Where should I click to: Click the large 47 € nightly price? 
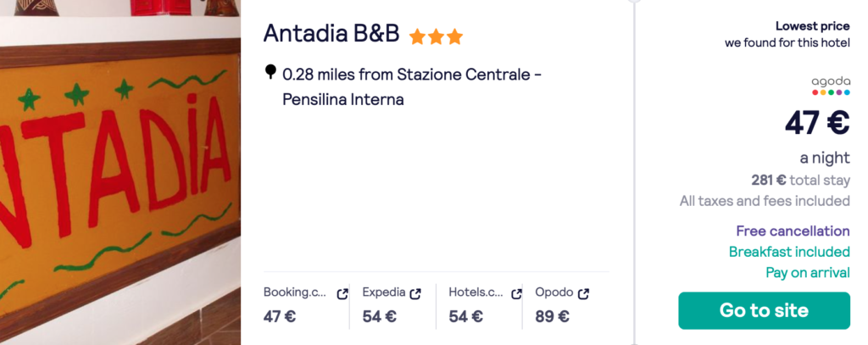click(x=816, y=124)
